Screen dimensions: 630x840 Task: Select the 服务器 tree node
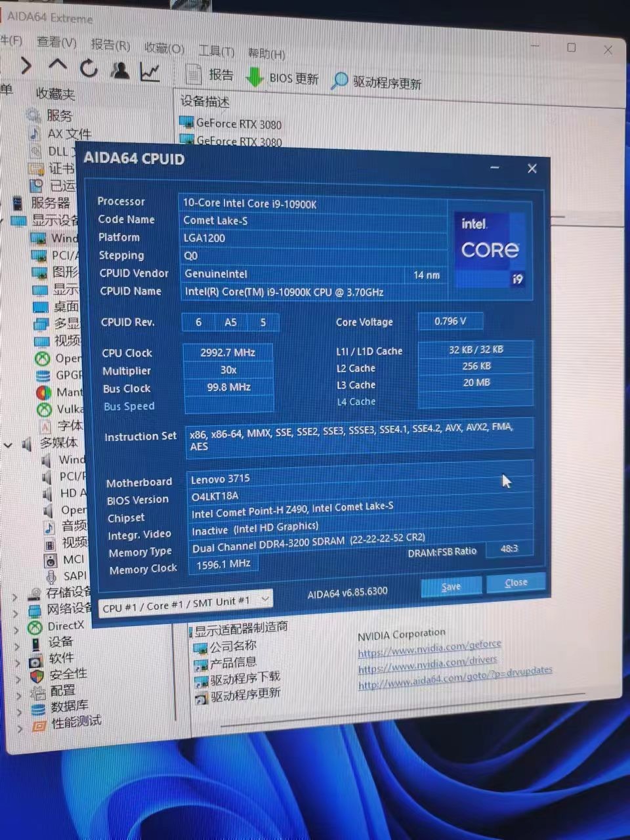50,202
